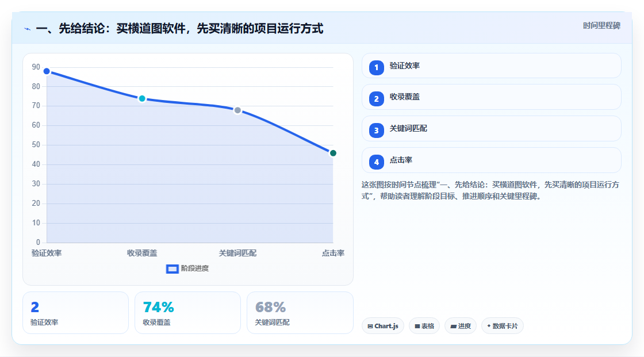Open the 验证效率 list item

click(491, 66)
